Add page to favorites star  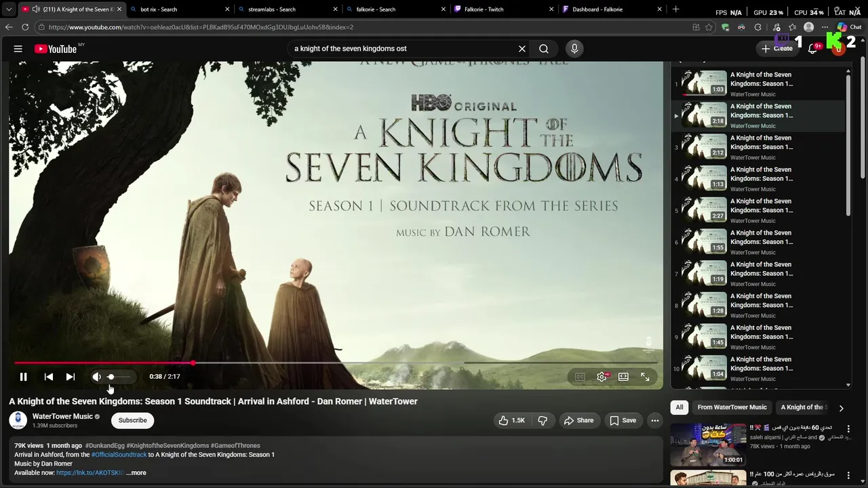tap(709, 27)
